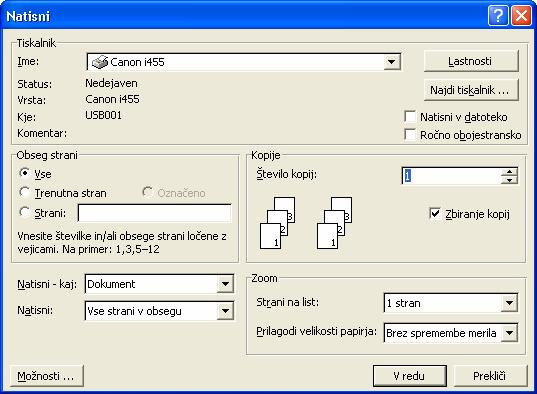Image resolution: width=537 pixels, height=394 pixels.
Task: Click the Število kopij input field
Action: [452, 176]
